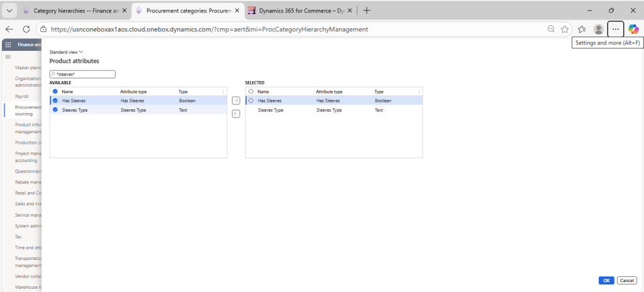Click the browser refresh icon
This screenshot has height=292, width=644.
point(26,29)
